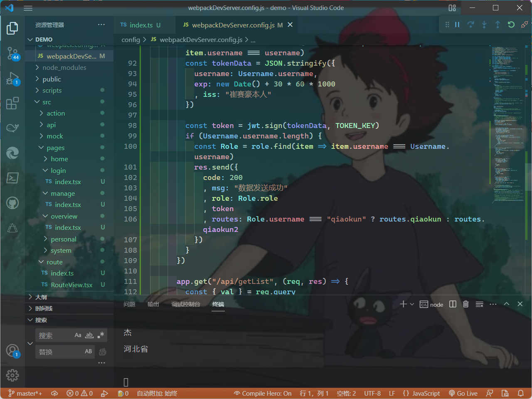Select the 终端 terminal tab
The image size is (532, 399).
(x=218, y=304)
